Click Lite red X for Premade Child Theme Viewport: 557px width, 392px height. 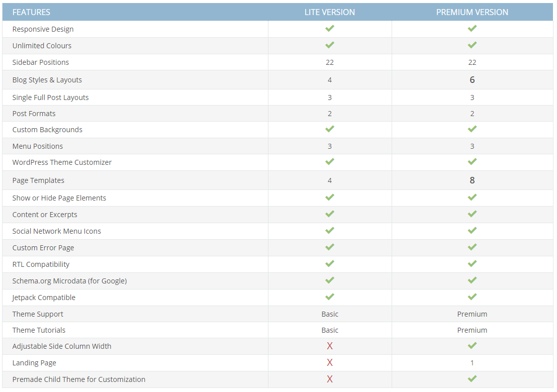(330, 379)
